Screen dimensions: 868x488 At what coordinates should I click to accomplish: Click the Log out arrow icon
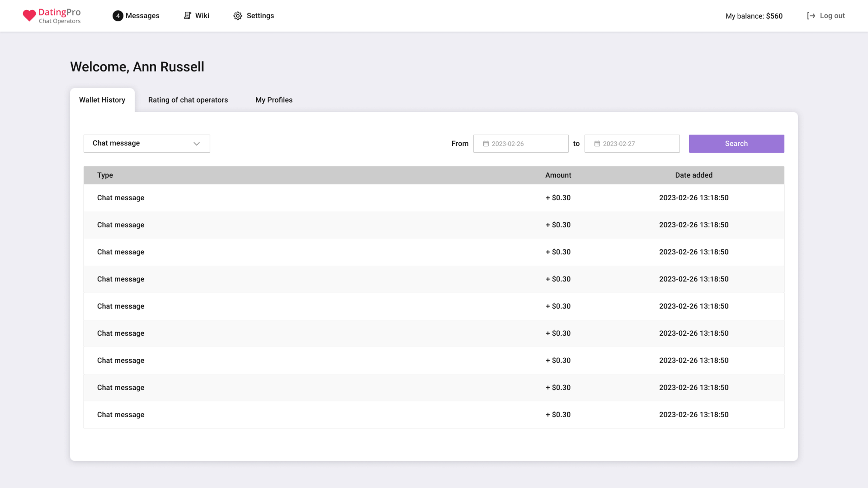(x=811, y=16)
